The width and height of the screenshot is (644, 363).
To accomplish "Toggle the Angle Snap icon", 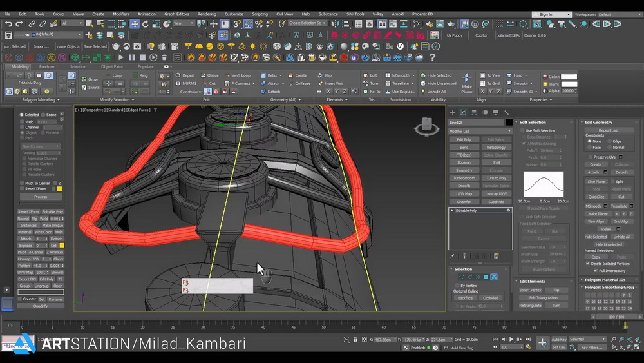I will (x=248, y=24).
